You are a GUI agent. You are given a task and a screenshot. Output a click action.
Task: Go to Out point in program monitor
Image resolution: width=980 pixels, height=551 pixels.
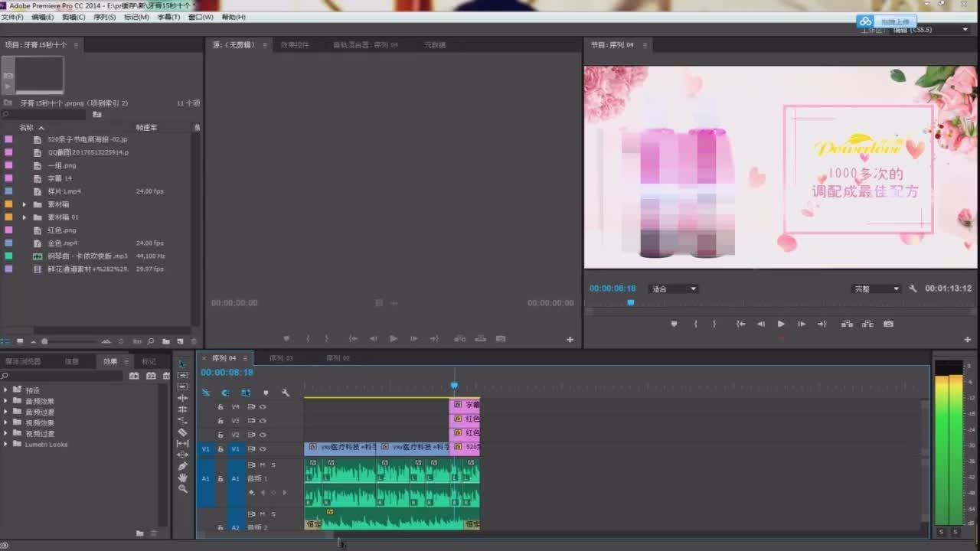[822, 324]
